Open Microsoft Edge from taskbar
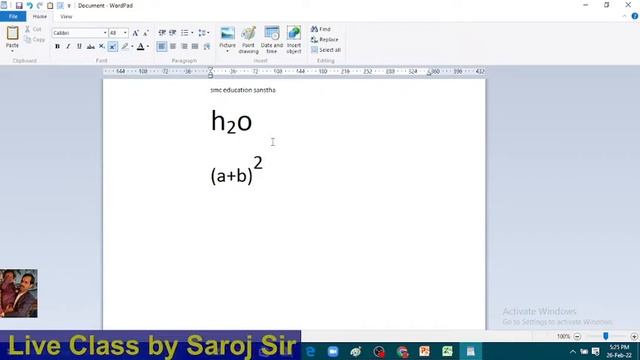Screen dimensions: 640x360 311,351
